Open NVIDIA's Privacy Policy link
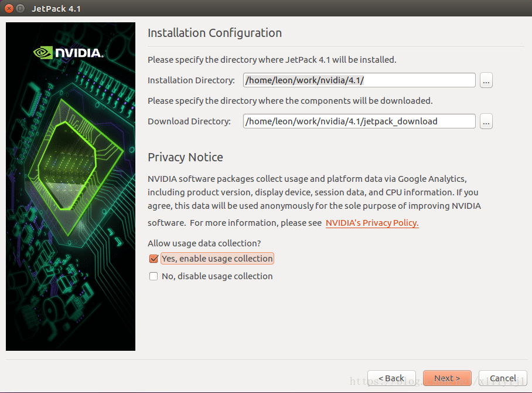Image resolution: width=532 pixels, height=393 pixels. coord(372,223)
